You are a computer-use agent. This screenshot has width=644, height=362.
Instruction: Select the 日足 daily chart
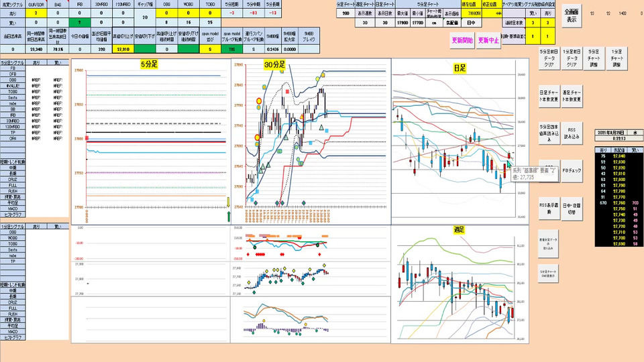coord(460,141)
